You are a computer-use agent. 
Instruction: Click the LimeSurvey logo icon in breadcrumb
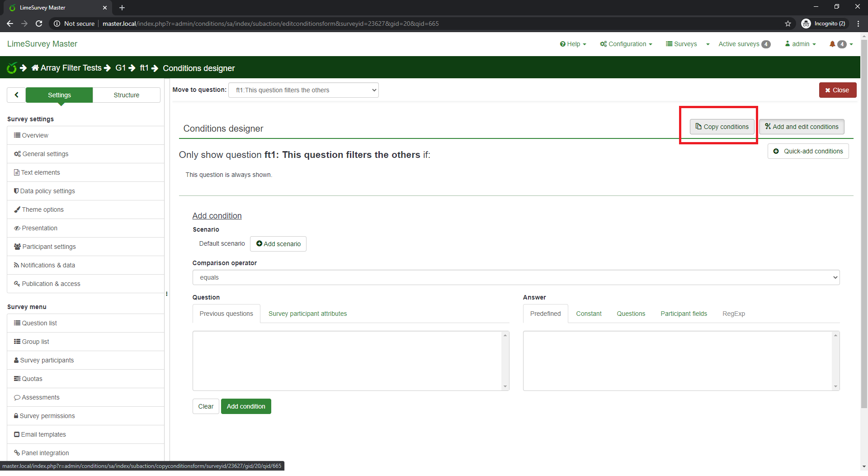pos(12,68)
